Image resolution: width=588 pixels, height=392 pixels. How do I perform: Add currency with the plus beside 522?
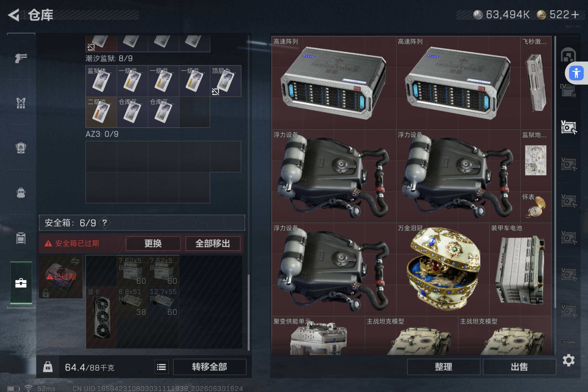click(575, 14)
